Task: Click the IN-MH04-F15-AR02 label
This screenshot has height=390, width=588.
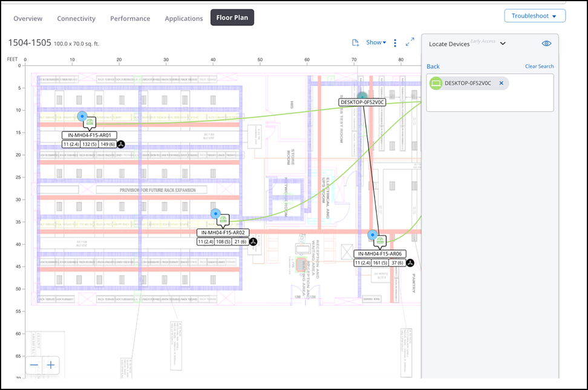Action: (x=223, y=233)
